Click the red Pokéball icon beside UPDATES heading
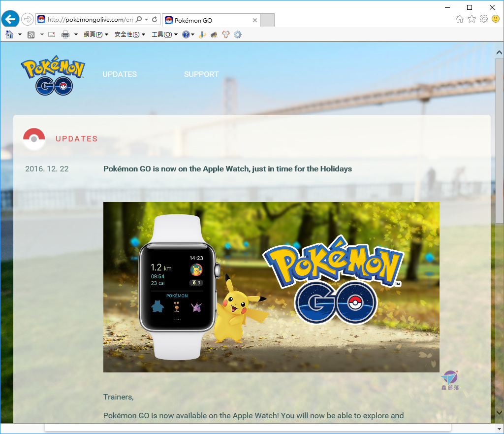This screenshot has width=504, height=434. [34, 138]
